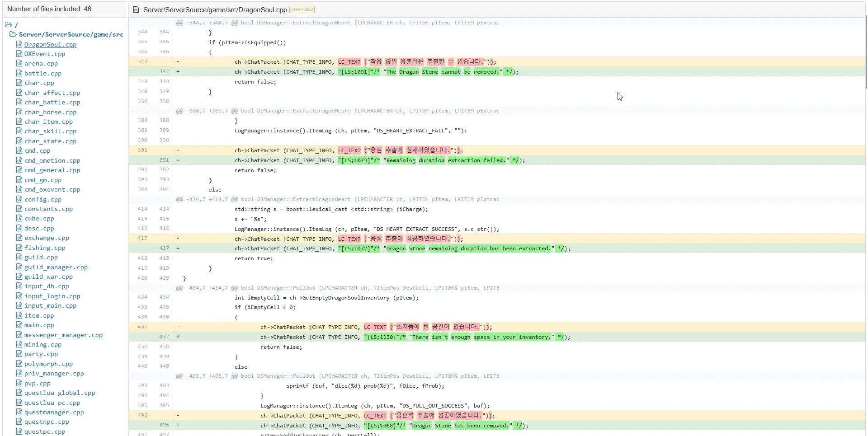Open the input_login.cpp file link
Screen dimensions: 868x436
(x=52, y=296)
